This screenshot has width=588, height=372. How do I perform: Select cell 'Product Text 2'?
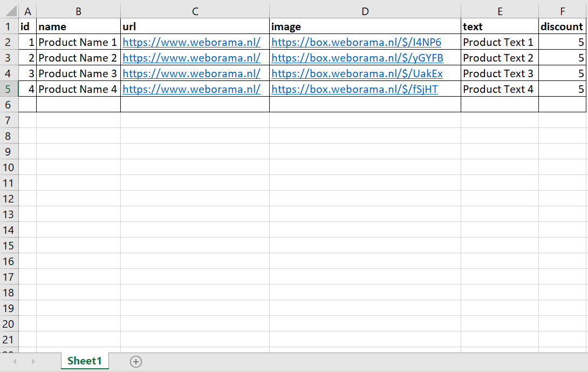[500, 58]
